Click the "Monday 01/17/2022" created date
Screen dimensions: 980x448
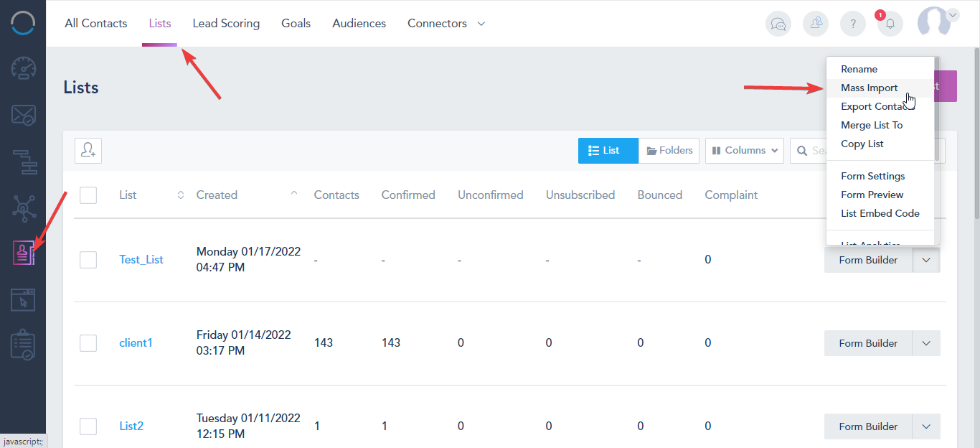click(248, 252)
